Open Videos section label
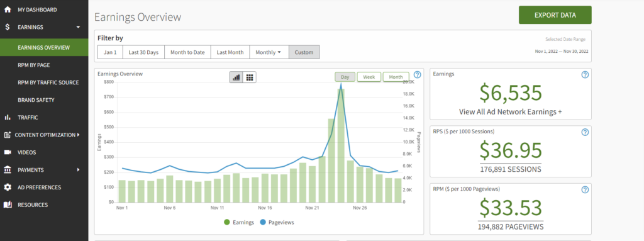The image size is (644, 241). click(x=26, y=152)
